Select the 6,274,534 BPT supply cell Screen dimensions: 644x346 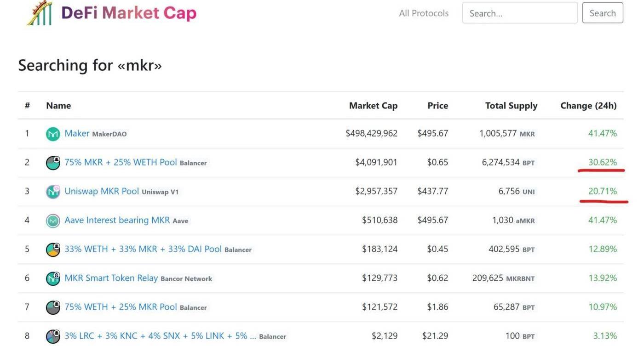tap(508, 162)
